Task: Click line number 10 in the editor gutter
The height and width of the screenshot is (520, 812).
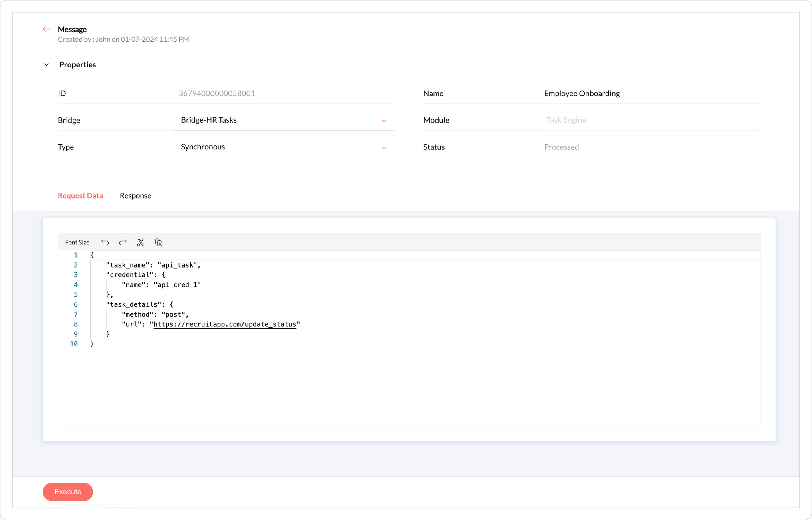Action: pyautogui.click(x=74, y=344)
